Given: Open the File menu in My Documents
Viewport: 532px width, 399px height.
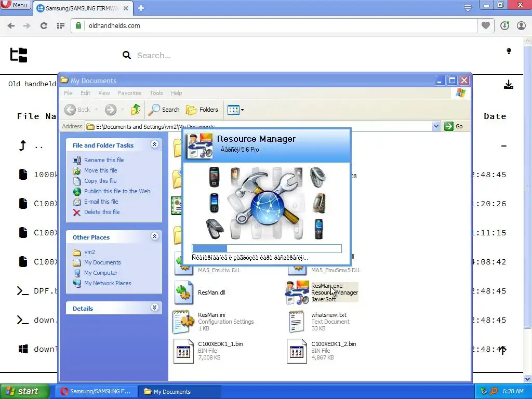Looking at the screenshot, I should click(x=68, y=93).
